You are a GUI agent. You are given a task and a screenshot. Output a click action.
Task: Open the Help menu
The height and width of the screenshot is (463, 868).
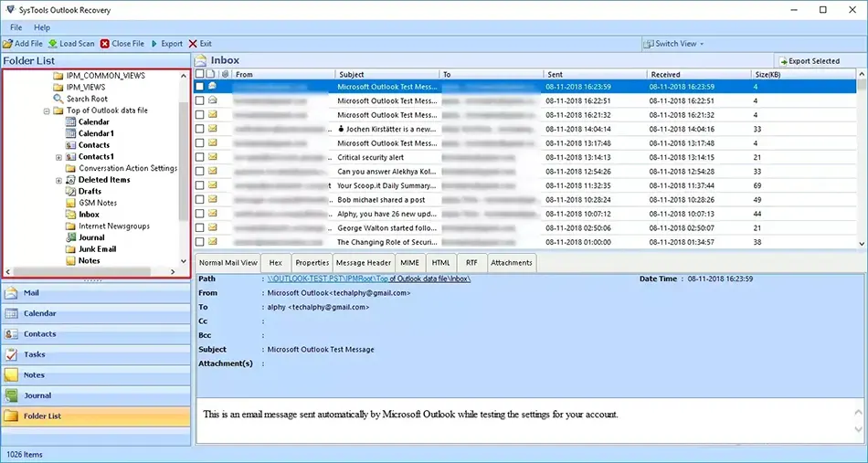click(42, 27)
